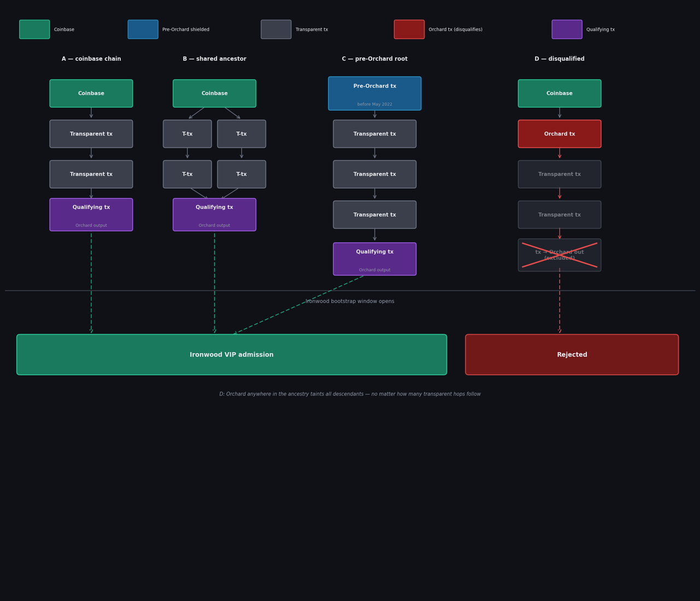
Task: Select the upper-right T-tx node in chain B
Action: (x=242, y=134)
